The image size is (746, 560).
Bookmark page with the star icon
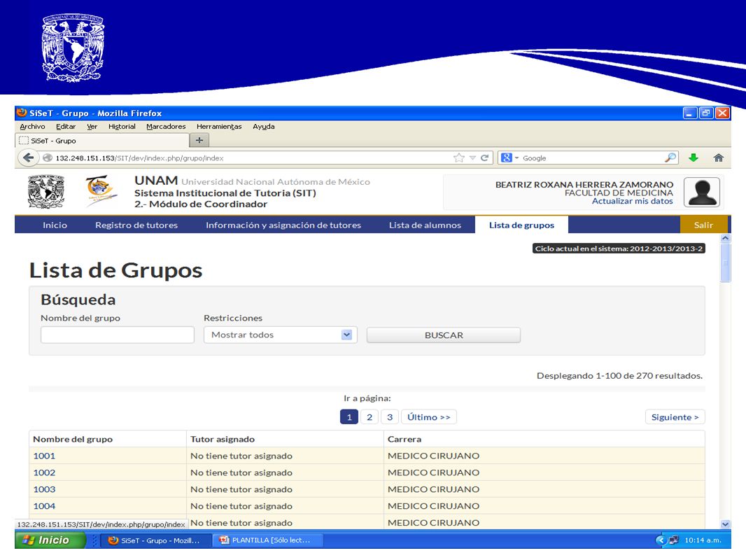tap(458, 158)
